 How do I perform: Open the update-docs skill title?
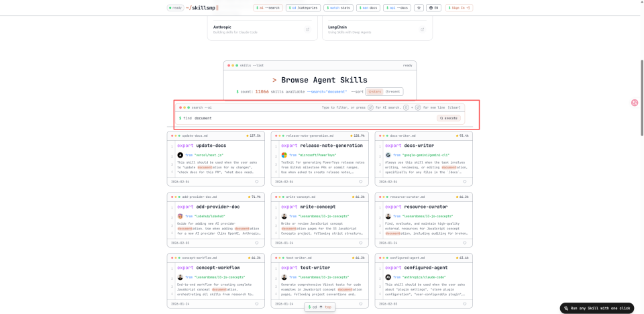211,146
